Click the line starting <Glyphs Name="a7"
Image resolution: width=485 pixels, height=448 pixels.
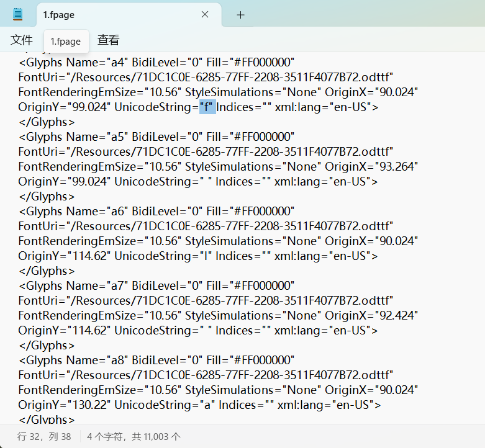point(156,286)
